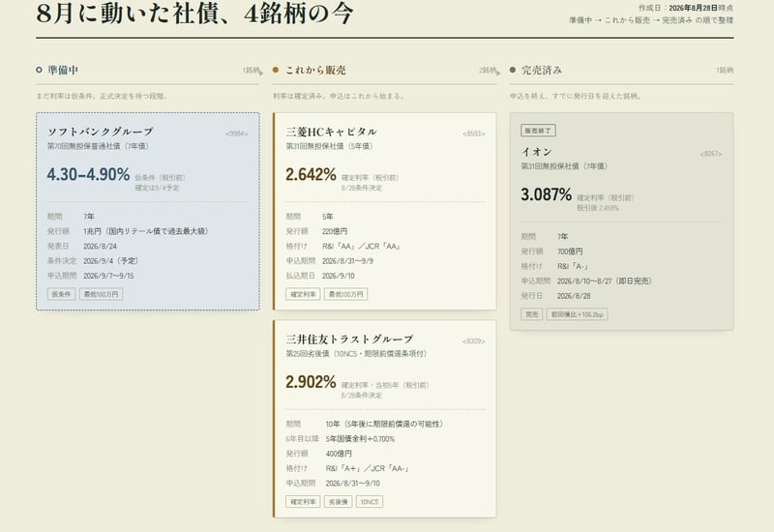Screen dimensions: 774x532
Task: Click 2026/9/10 payment date
Action: 338,276
